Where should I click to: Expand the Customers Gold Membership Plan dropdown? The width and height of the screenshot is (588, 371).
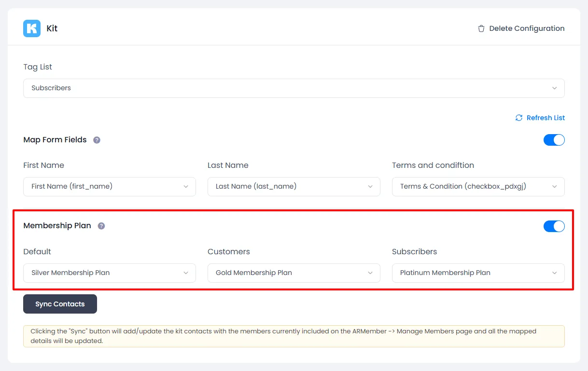coord(294,273)
